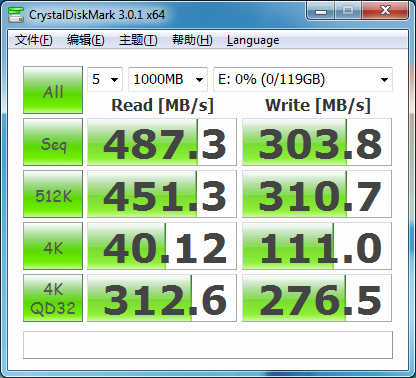
Task: Open the drive selection dropdown E: 0%
Action: (x=303, y=79)
